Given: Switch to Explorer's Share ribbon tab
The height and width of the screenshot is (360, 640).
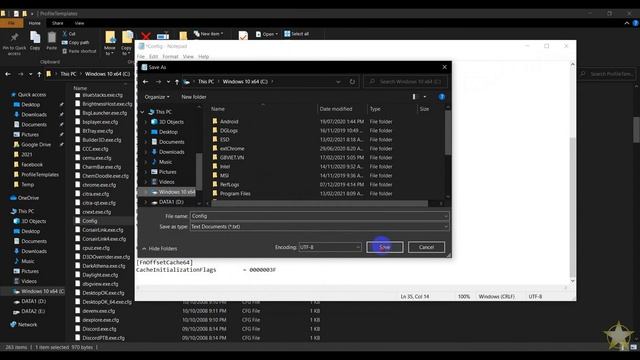Looking at the screenshot, I should pyautogui.click(x=58, y=23).
